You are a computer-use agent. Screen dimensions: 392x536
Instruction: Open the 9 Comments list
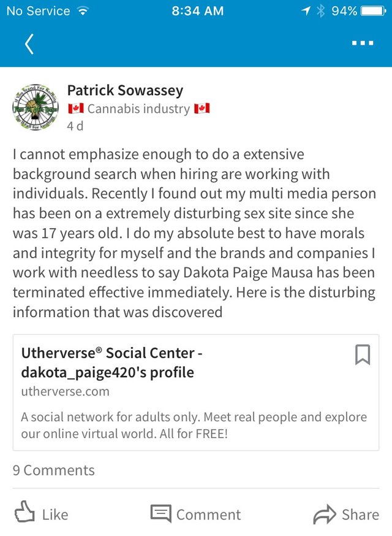tap(54, 470)
